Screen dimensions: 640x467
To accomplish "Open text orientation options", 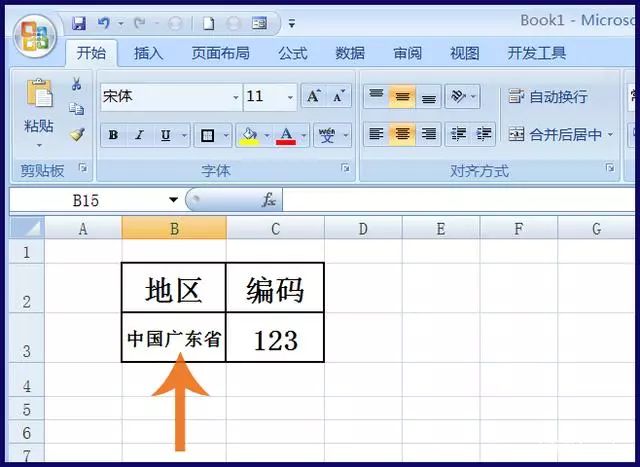I will [x=462, y=96].
